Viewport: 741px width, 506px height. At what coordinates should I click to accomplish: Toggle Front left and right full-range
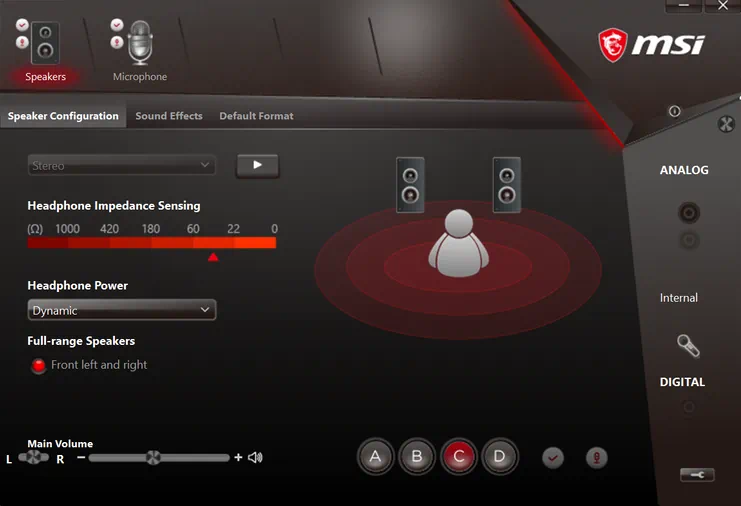point(38,365)
